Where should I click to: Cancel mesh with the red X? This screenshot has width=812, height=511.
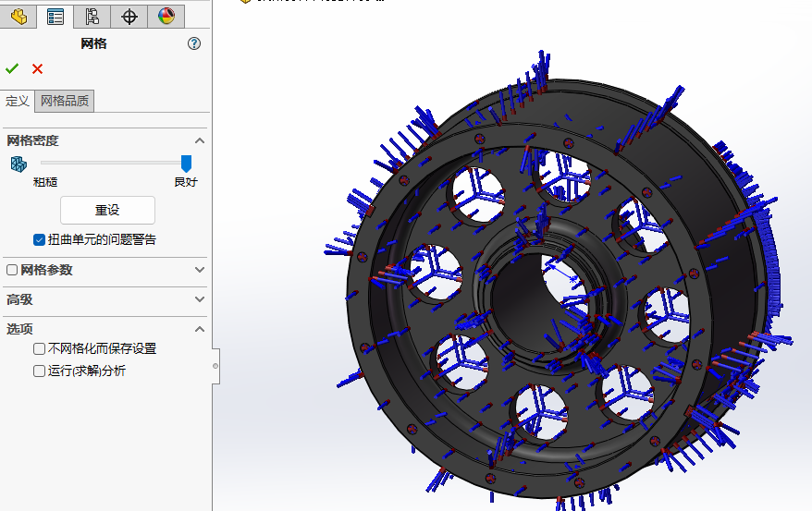click(37, 68)
